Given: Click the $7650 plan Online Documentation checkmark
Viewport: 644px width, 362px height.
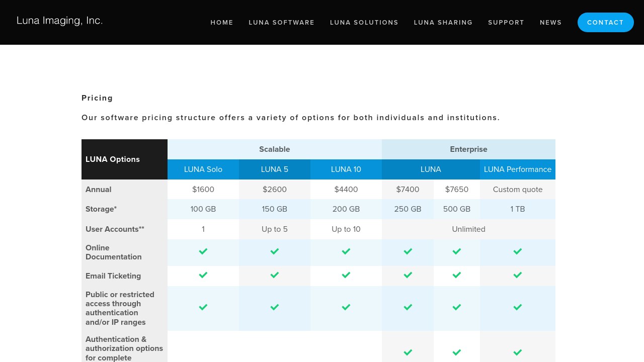Looking at the screenshot, I should tap(457, 251).
